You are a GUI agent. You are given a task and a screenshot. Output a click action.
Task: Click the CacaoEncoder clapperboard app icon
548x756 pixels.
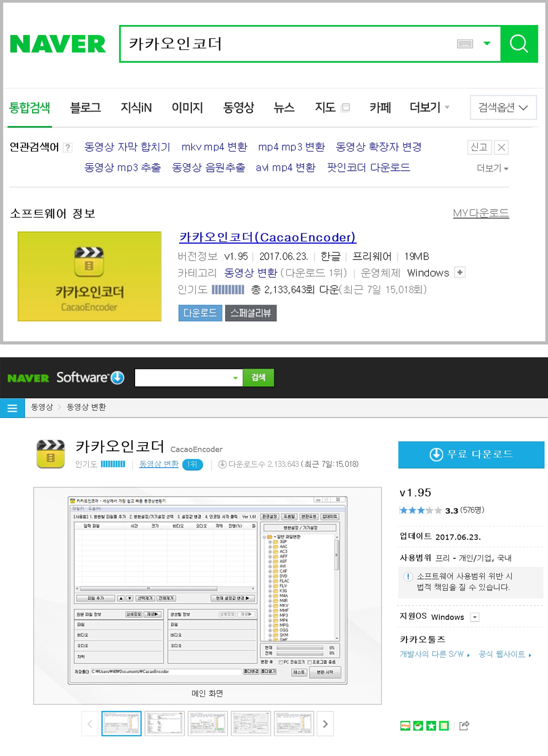click(51, 454)
